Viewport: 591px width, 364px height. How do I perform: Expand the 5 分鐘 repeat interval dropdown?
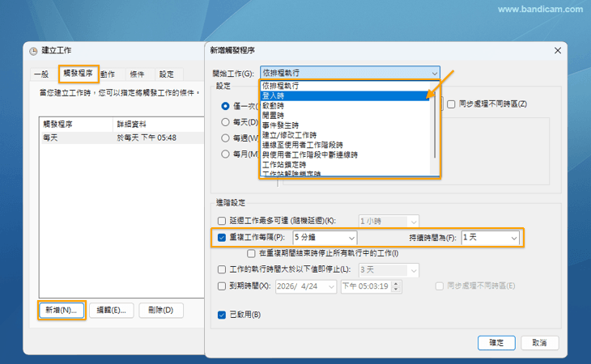325,238
